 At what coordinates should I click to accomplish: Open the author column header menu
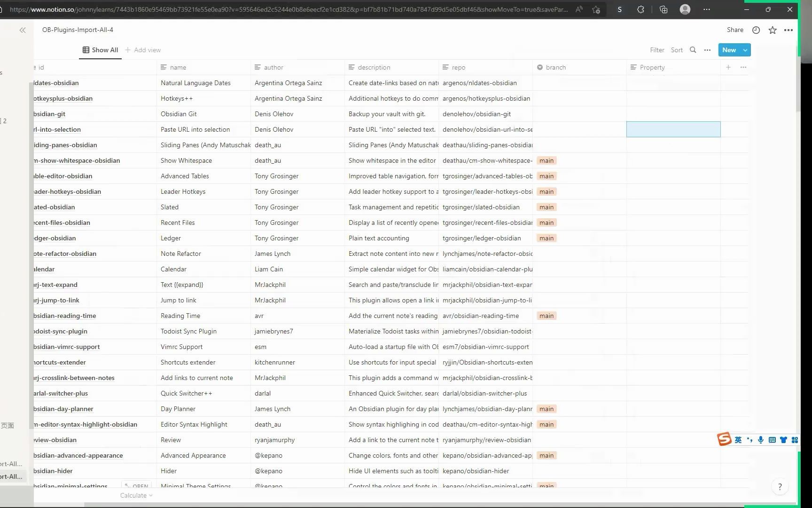pos(297,67)
